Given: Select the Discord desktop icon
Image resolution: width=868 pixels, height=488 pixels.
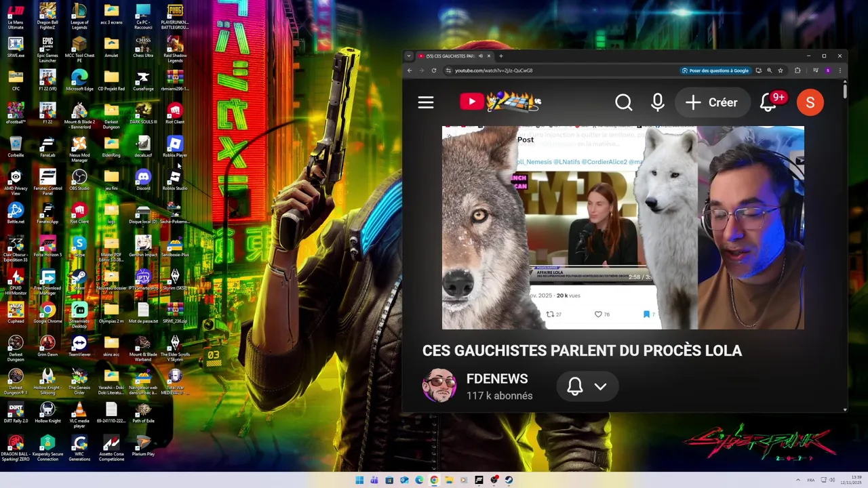Looking at the screenshot, I should coord(143,180).
